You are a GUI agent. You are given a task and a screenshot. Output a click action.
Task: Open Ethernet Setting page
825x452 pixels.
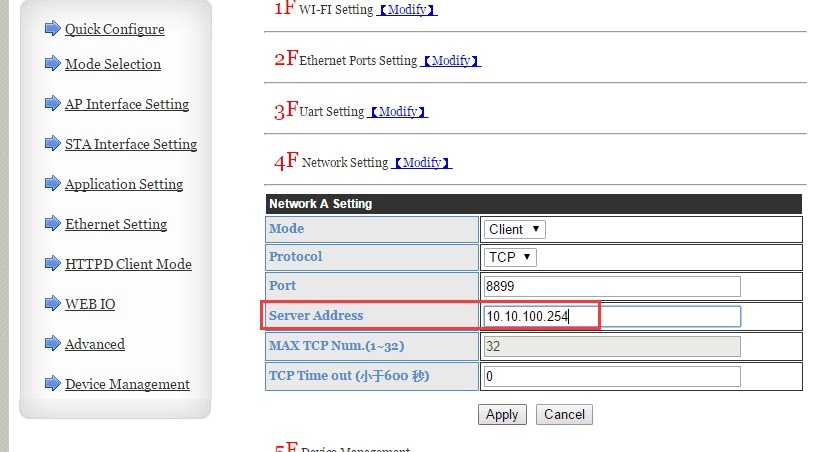click(x=116, y=224)
